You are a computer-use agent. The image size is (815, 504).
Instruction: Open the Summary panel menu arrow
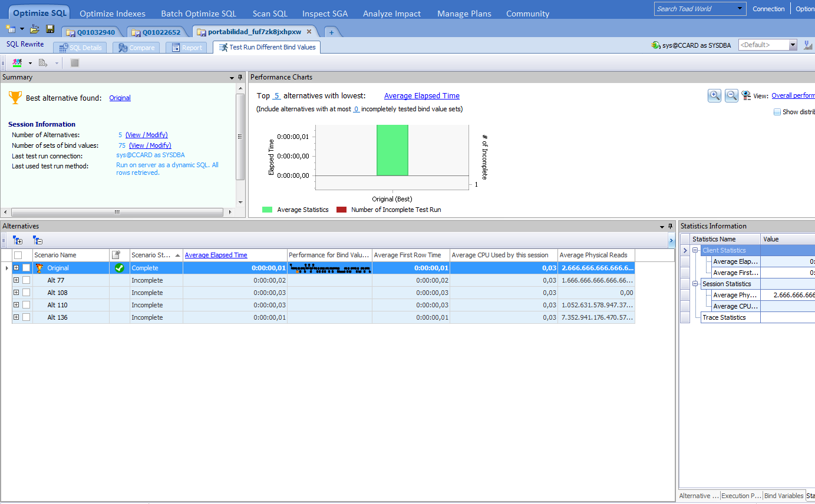(x=232, y=77)
